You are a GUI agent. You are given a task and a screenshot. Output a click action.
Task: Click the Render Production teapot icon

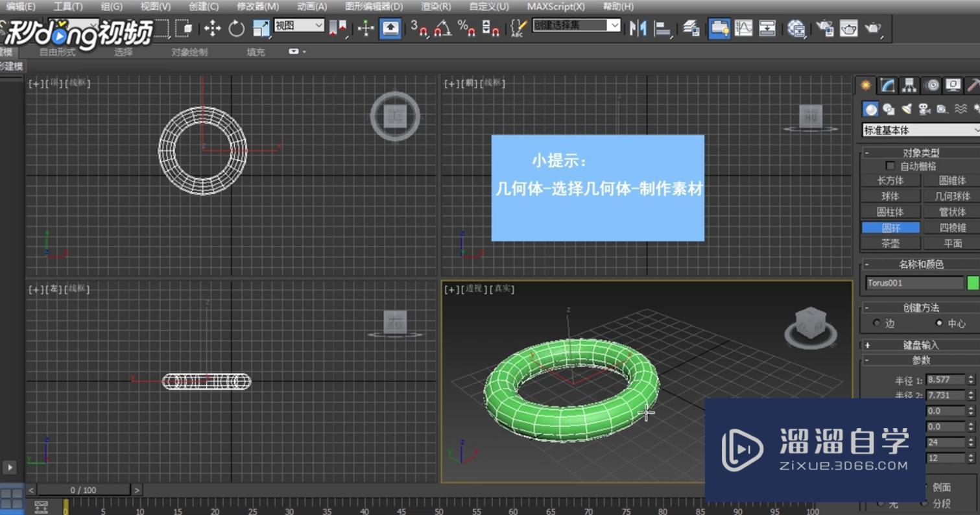coord(873,28)
